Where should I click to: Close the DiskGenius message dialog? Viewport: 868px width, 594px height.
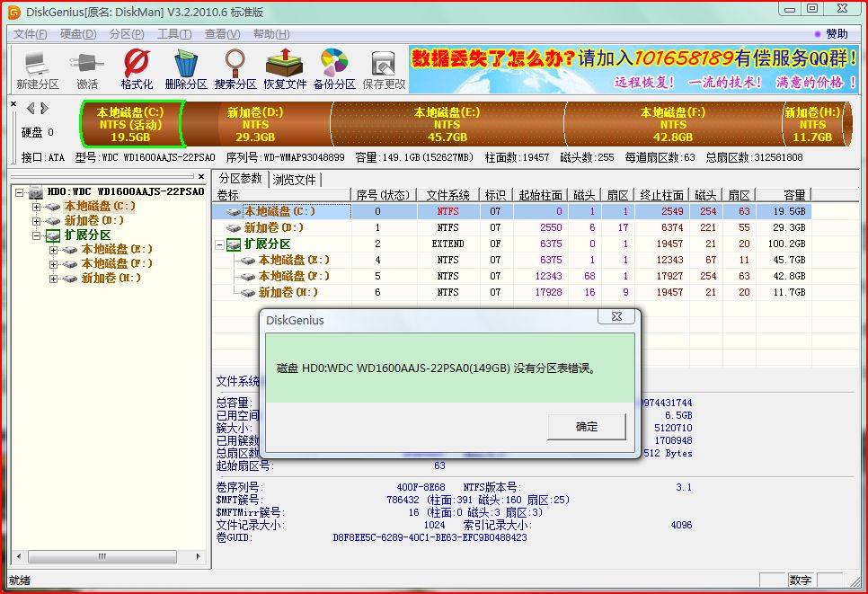(x=616, y=316)
